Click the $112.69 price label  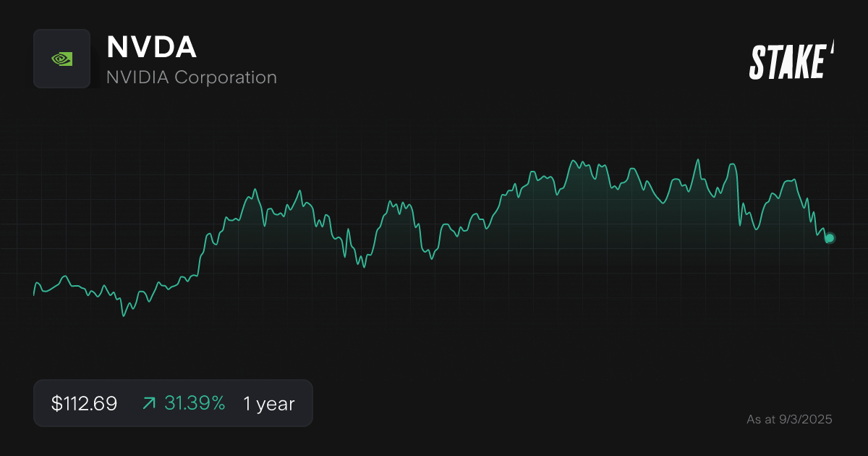pos(83,403)
